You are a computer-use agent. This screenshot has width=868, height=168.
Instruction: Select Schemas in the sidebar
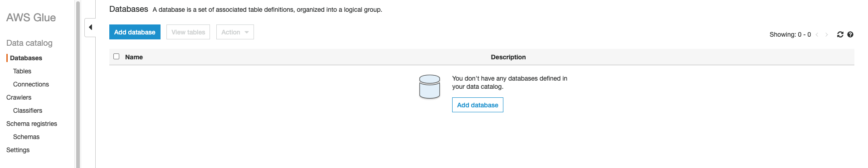pyautogui.click(x=26, y=137)
